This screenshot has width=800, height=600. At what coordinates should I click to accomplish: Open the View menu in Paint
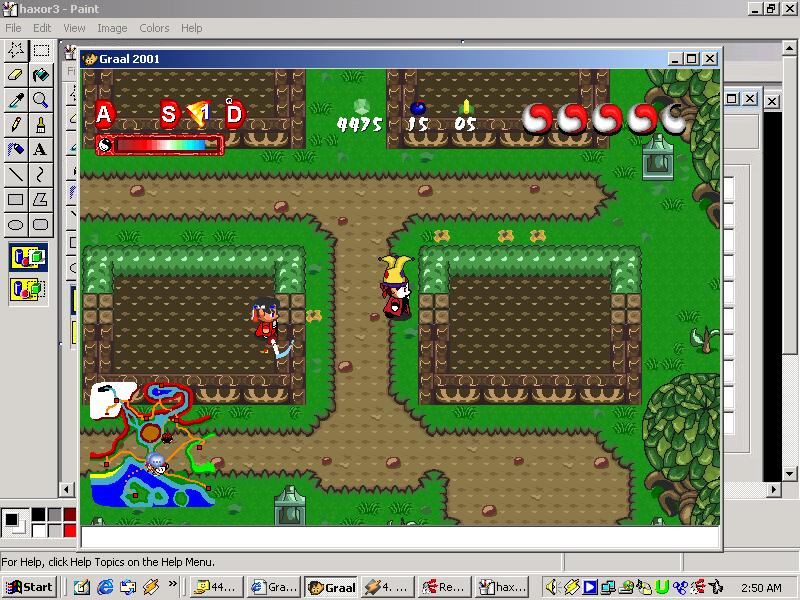(74, 28)
